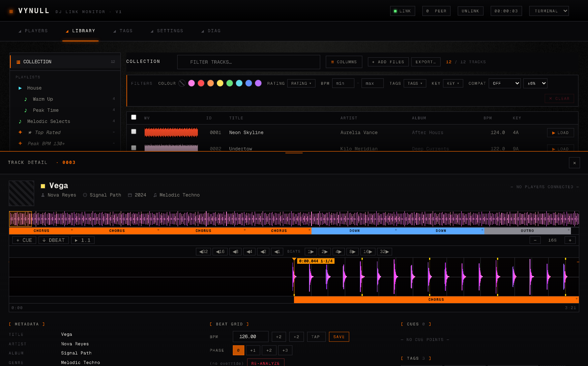Click the Warm Up playlist note icon
The image size is (588, 366).
[26, 99]
